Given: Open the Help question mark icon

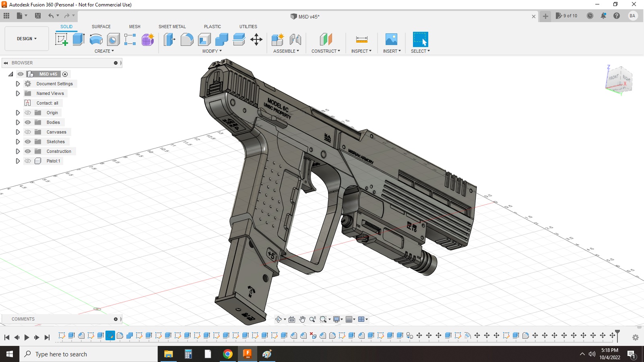Looking at the screenshot, I should 617,16.
